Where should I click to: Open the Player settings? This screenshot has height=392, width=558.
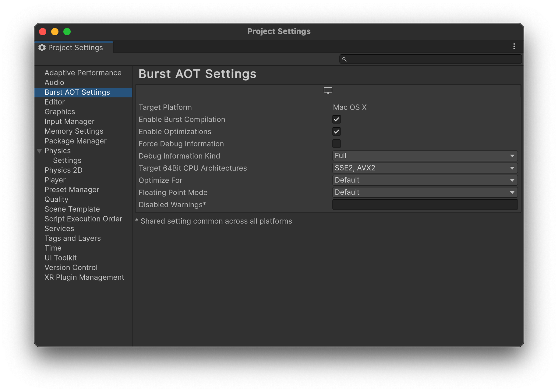[55, 180]
